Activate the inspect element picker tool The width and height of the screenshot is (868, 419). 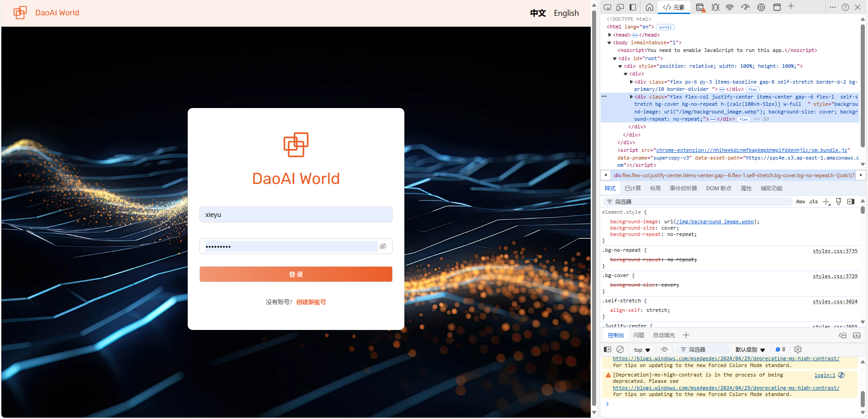pos(607,7)
